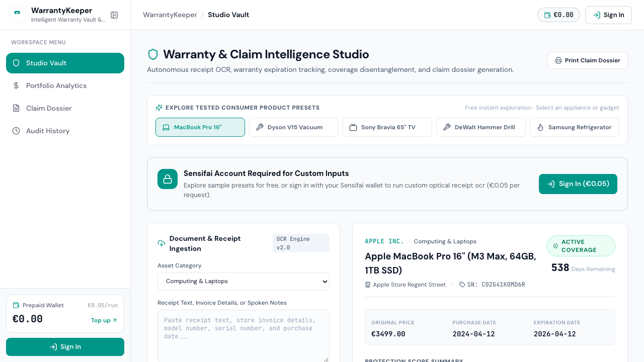Click the original price €3499.00
644x362 pixels.
point(388,334)
